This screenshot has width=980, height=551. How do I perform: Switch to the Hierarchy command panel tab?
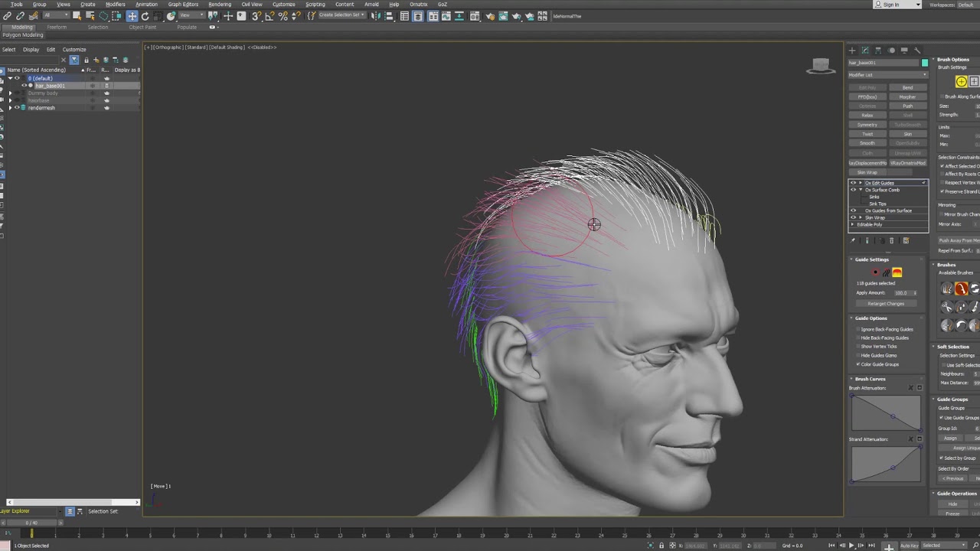(878, 51)
